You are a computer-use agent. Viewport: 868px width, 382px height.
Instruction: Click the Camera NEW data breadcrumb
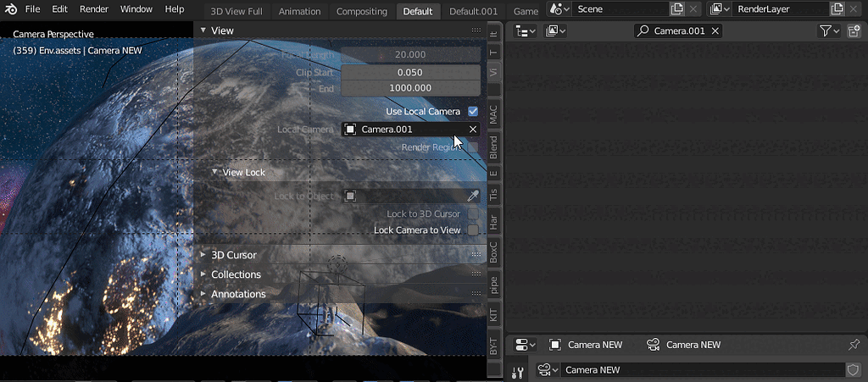point(684,345)
